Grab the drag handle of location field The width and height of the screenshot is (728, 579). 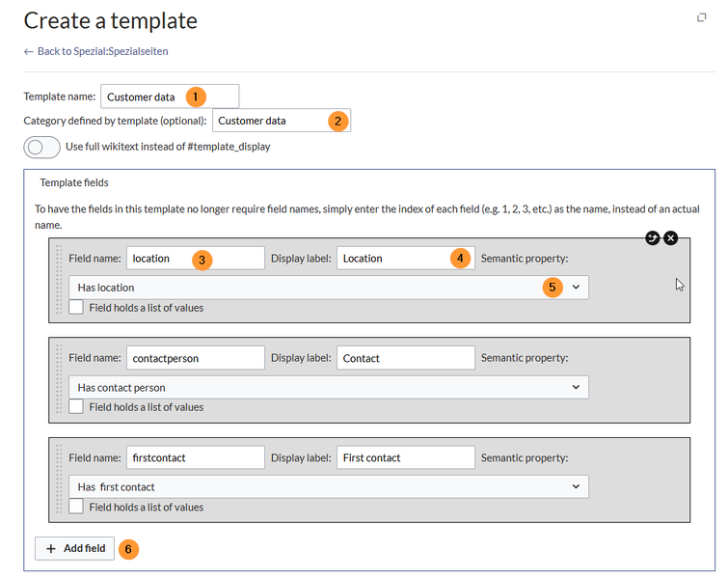click(x=58, y=280)
